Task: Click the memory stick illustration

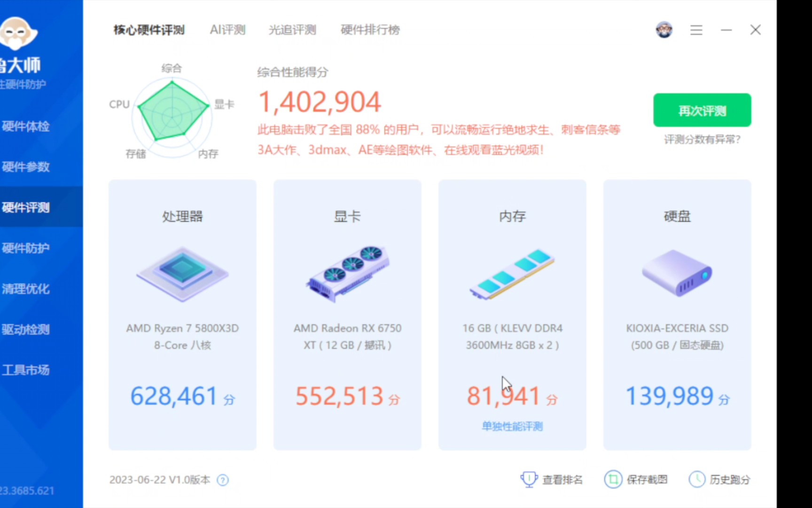Action: click(512, 274)
